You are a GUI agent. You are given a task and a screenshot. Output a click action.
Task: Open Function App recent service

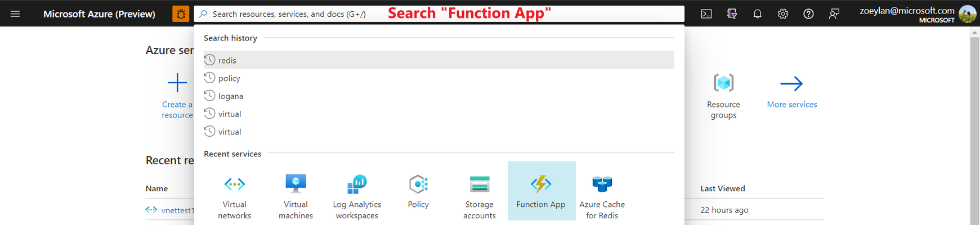click(542, 191)
